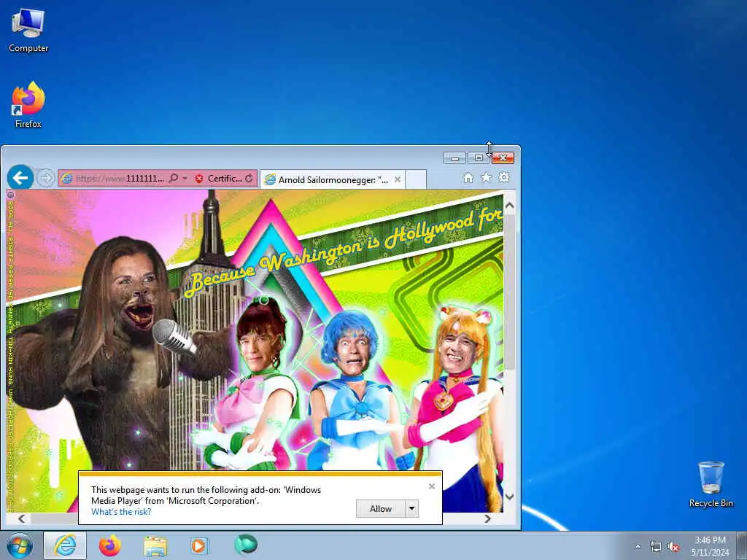
Task: Click Show desktop button at taskbar end
Action: [743, 546]
